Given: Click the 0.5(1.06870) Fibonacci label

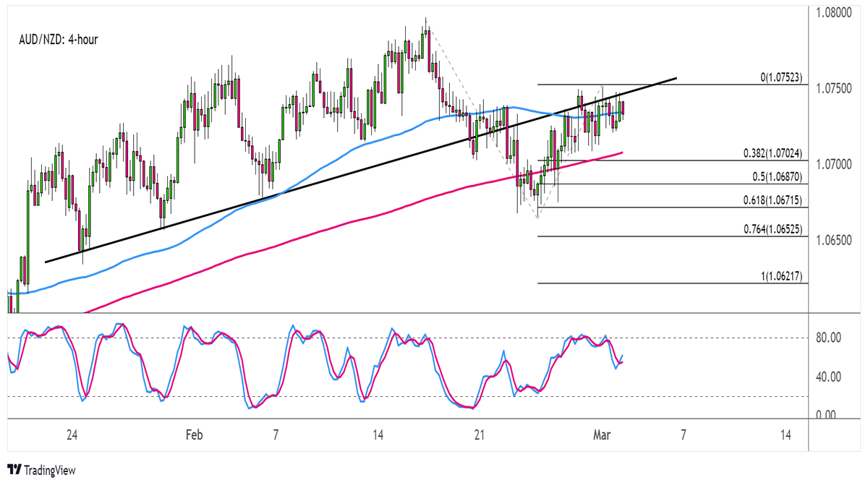Looking at the screenshot, I should 777,176.
